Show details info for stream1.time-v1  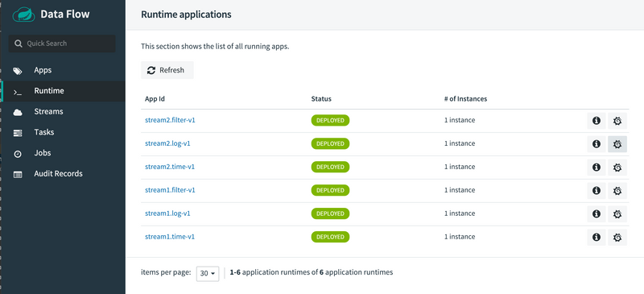tap(597, 238)
